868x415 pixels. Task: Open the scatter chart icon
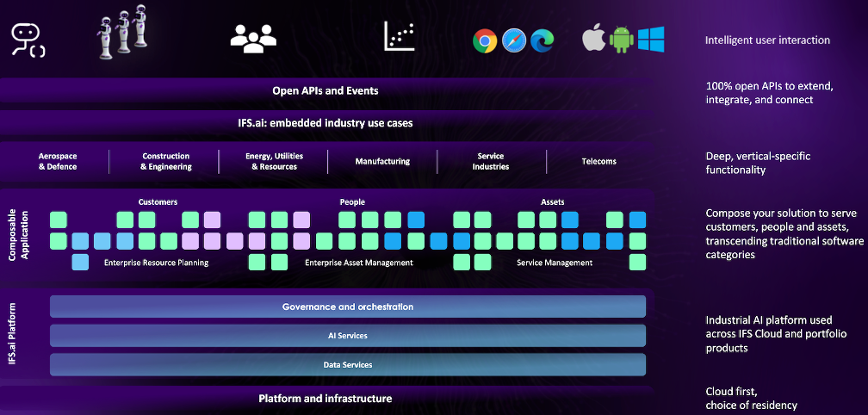click(x=399, y=36)
